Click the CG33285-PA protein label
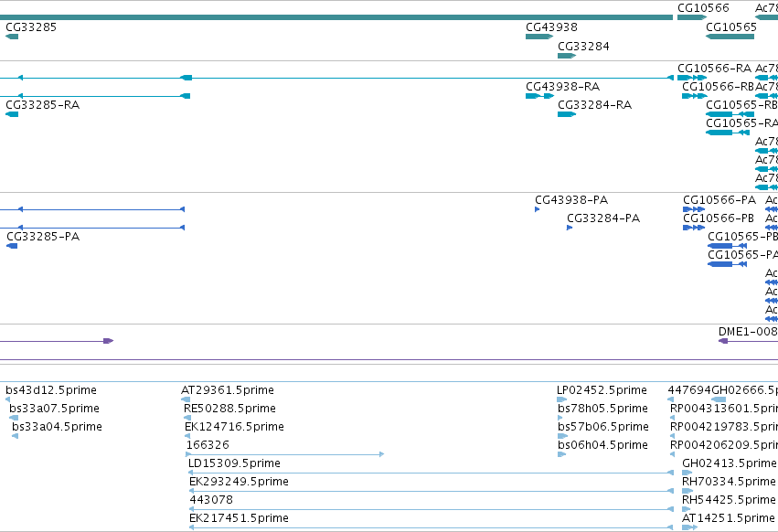The height and width of the screenshot is (532, 778). click(43, 237)
